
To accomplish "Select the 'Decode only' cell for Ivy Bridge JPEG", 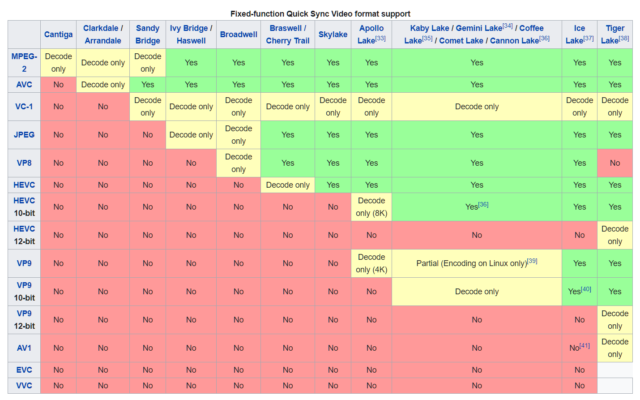I will pyautogui.click(x=191, y=135).
